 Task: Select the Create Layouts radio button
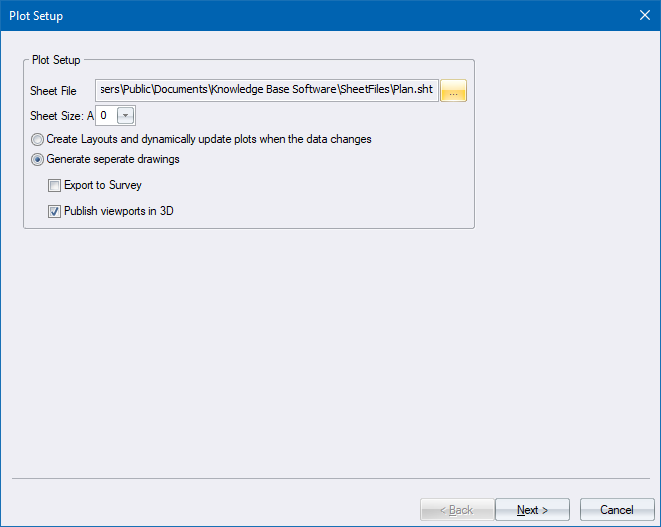(x=38, y=140)
